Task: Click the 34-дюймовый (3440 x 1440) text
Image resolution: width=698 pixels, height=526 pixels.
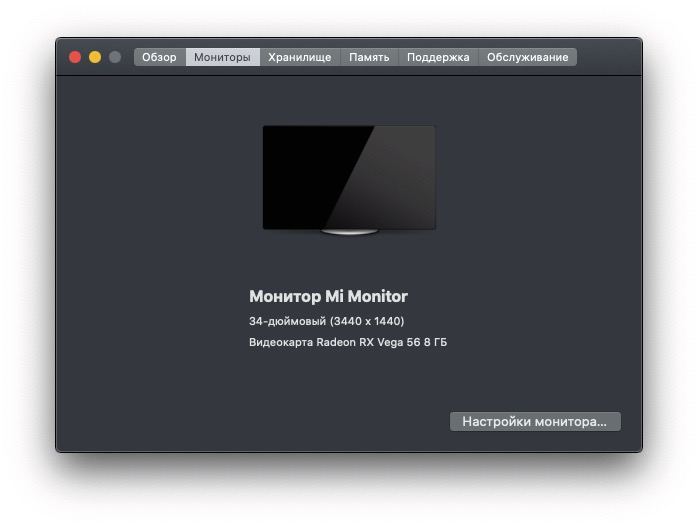Action: coord(327,321)
